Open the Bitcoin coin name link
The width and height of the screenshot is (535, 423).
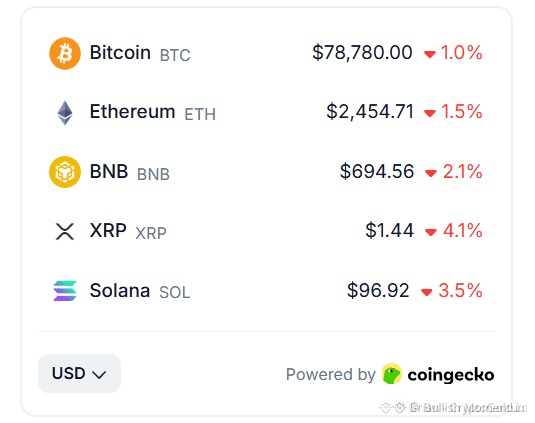[x=120, y=53]
